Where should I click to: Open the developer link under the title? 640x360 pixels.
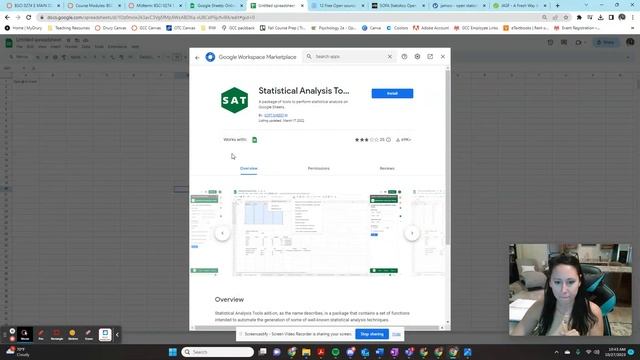pos(276,115)
